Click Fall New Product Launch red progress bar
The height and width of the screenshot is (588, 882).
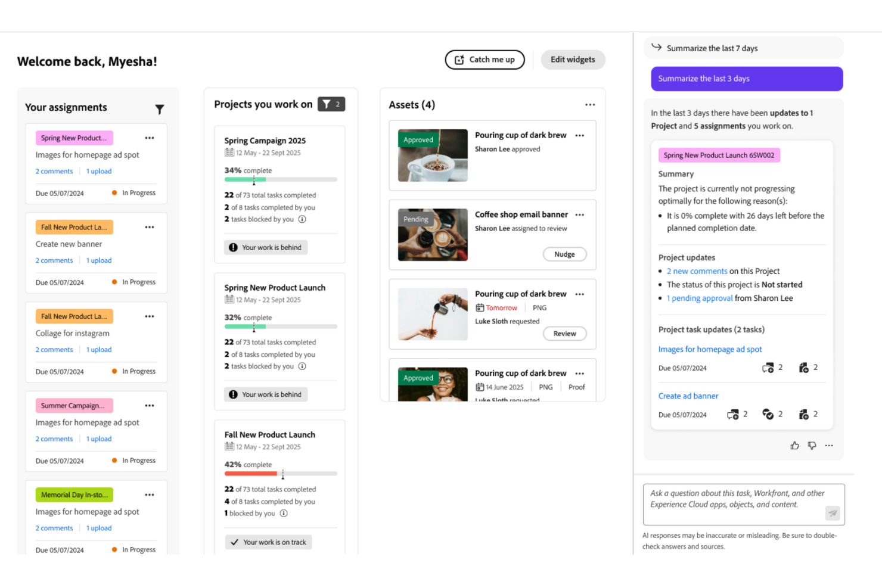coord(251,474)
